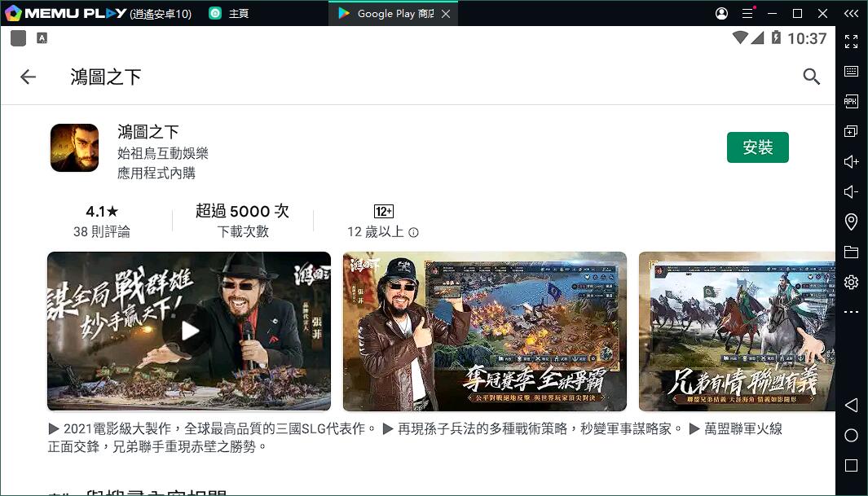This screenshot has height=496, width=868.
Task: Open the APK install tool
Action: [851, 101]
